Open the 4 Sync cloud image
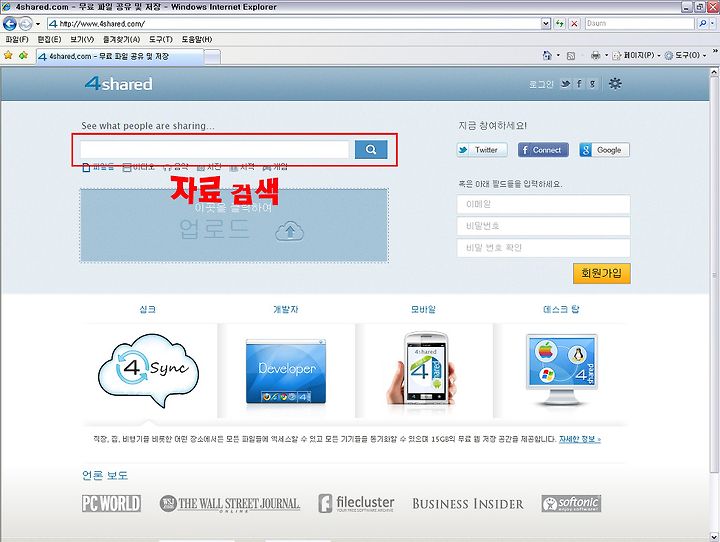This screenshot has width=720, height=542. (148, 370)
